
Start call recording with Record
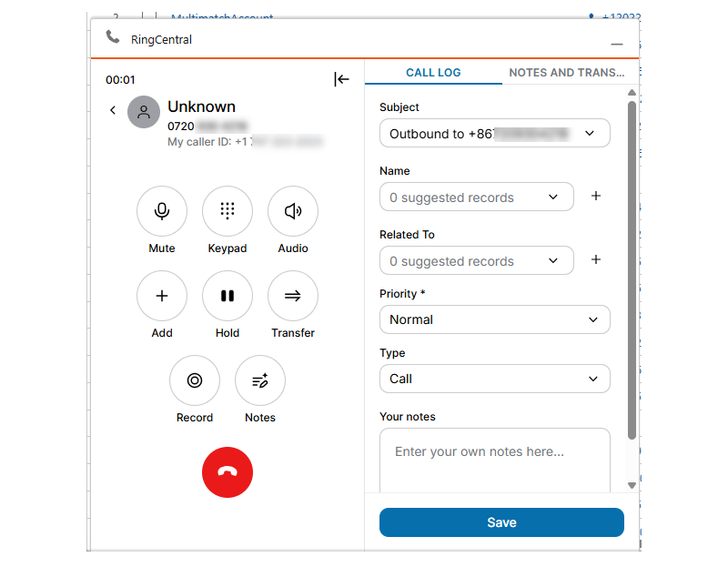pyautogui.click(x=195, y=380)
